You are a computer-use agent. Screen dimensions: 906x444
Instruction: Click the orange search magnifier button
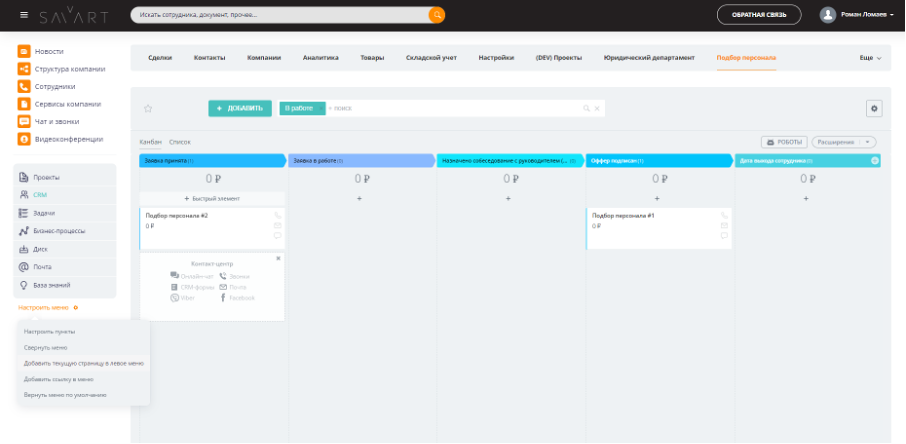click(436, 15)
